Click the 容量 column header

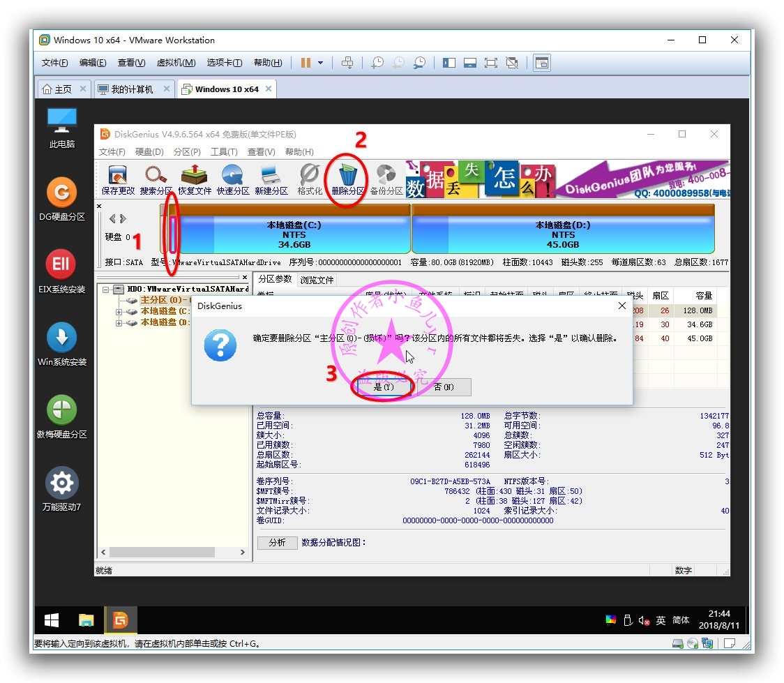[x=695, y=296]
